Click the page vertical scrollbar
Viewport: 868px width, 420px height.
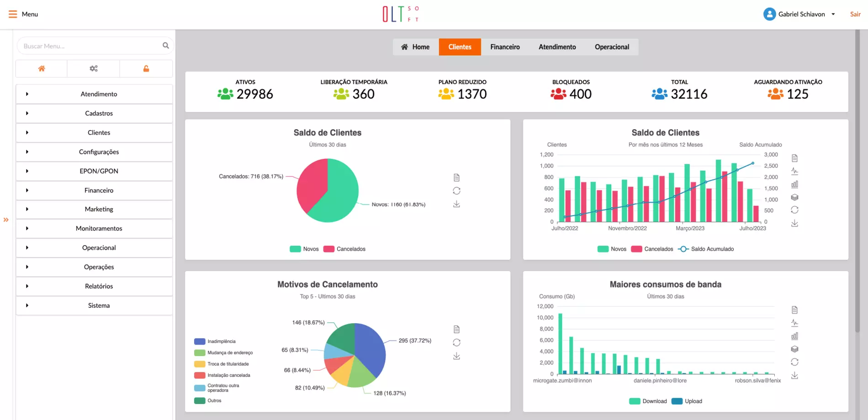[x=857, y=181]
